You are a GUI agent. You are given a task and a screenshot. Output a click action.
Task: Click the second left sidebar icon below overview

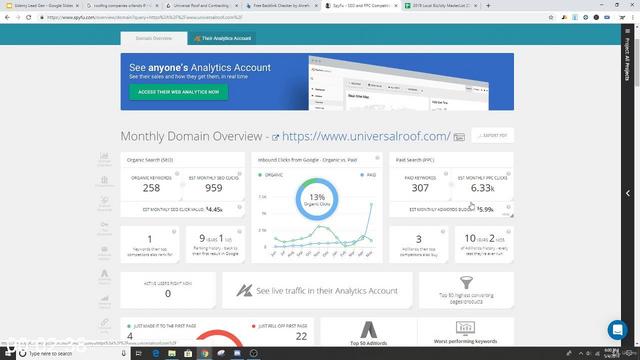point(104,180)
